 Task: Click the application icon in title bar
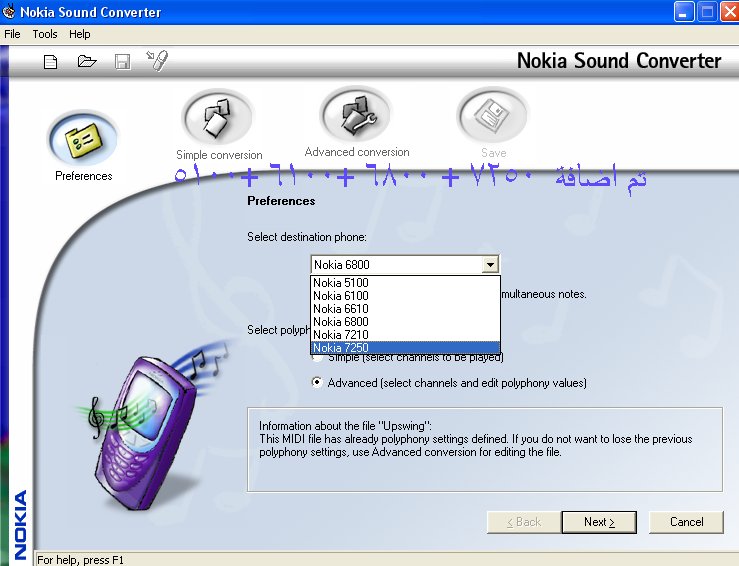(8, 11)
